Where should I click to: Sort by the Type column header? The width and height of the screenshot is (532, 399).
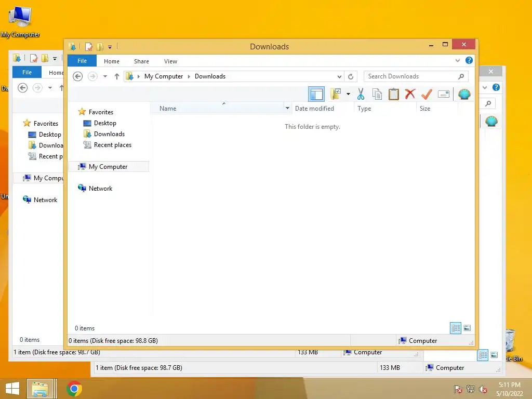tap(385, 109)
